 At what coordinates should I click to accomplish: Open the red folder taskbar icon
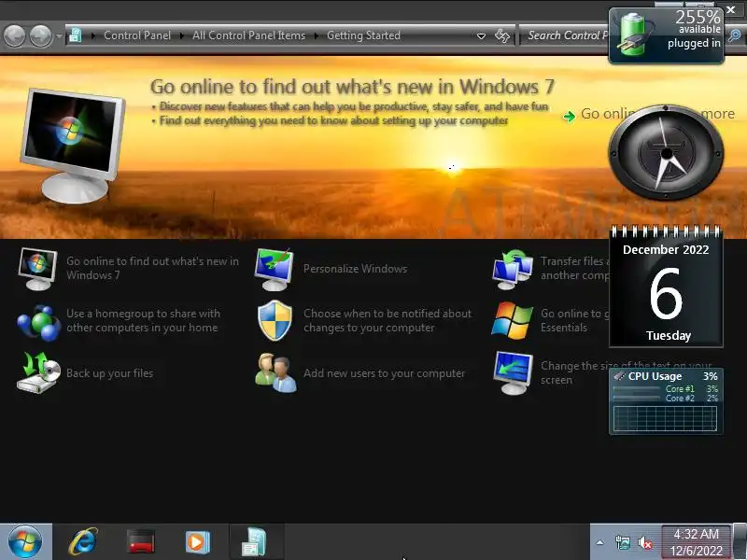pyautogui.click(x=141, y=542)
